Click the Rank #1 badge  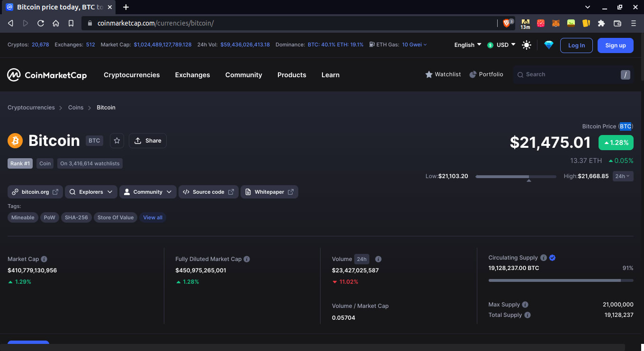[20, 163]
